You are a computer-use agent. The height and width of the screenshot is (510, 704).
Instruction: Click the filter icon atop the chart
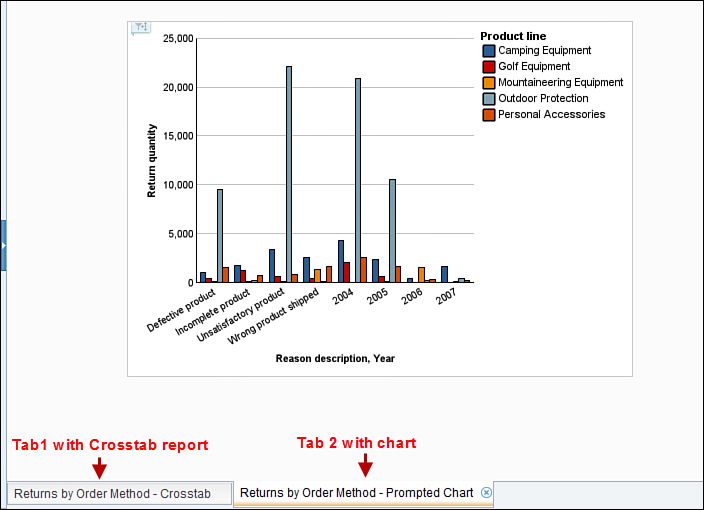[141, 28]
